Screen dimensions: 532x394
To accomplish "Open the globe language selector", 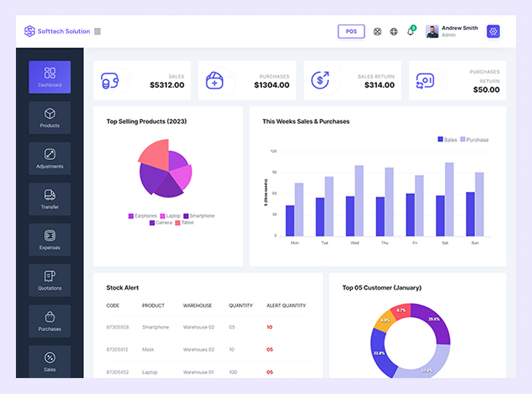I will [x=394, y=31].
